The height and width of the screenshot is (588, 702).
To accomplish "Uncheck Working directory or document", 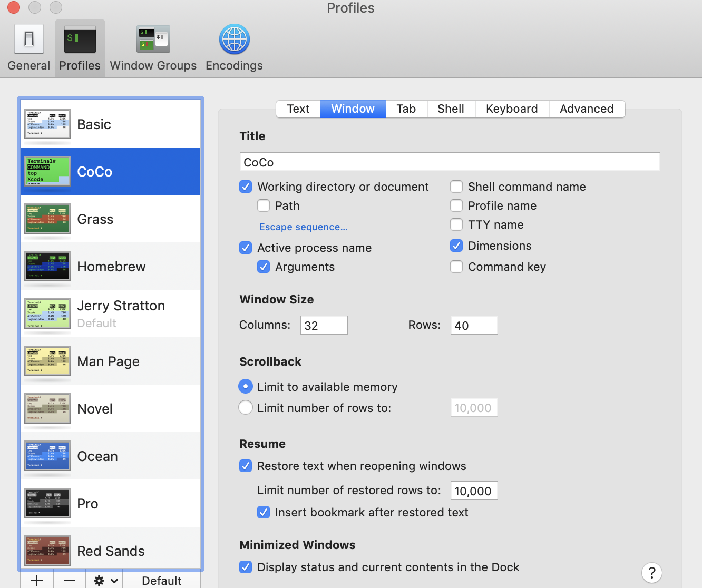I will [246, 187].
